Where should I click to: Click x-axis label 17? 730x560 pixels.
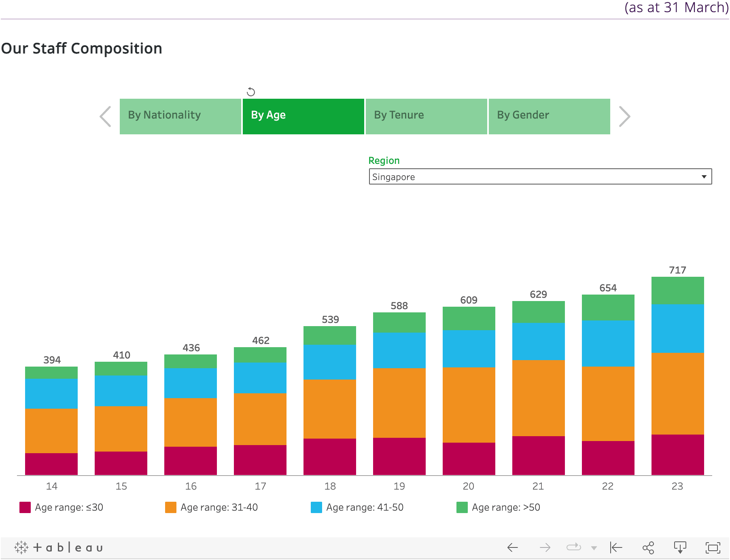pos(261,486)
